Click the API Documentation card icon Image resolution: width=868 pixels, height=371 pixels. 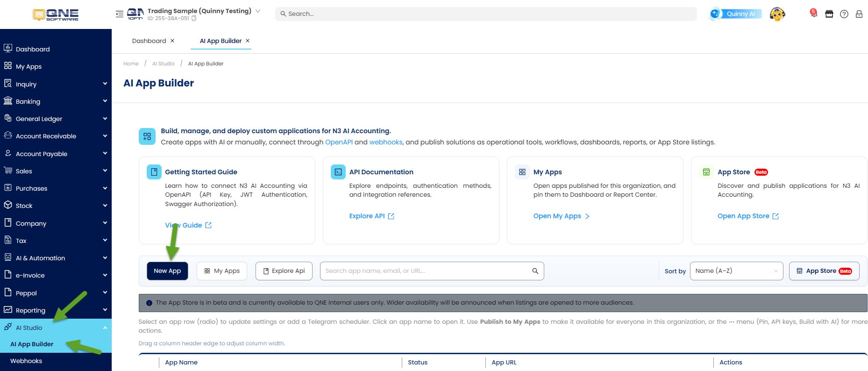(x=338, y=172)
